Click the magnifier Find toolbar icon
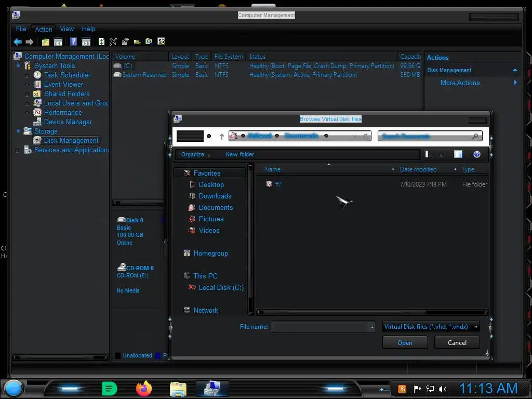 [x=149, y=42]
